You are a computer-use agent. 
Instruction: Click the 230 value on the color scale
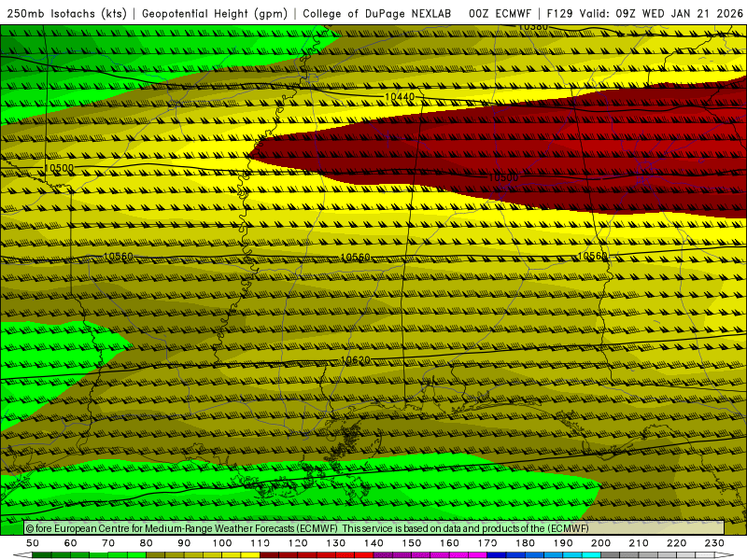pyautogui.click(x=714, y=543)
